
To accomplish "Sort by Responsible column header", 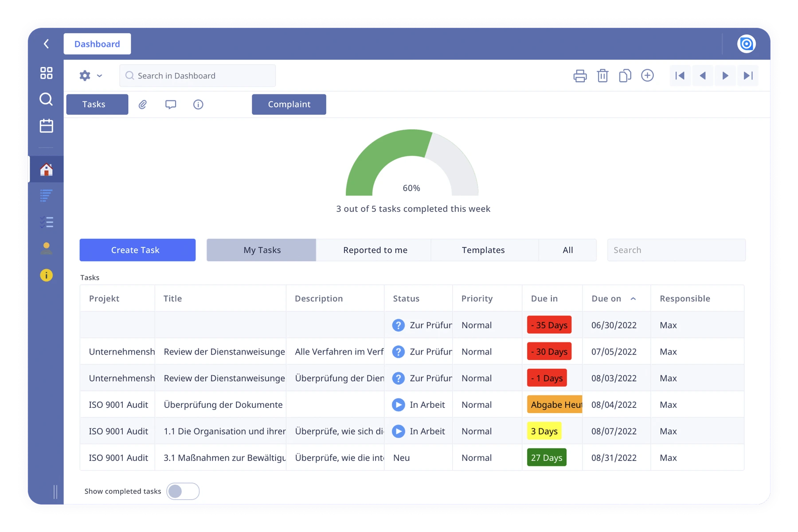I will [697, 298].
